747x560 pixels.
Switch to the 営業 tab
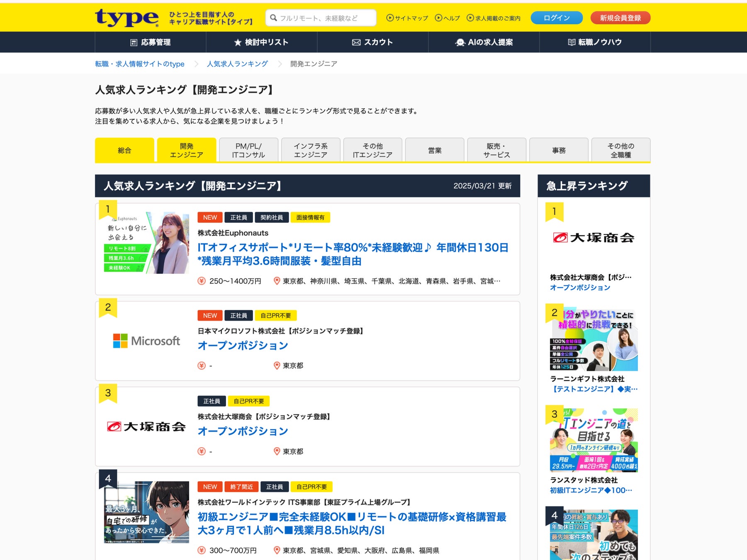435,150
